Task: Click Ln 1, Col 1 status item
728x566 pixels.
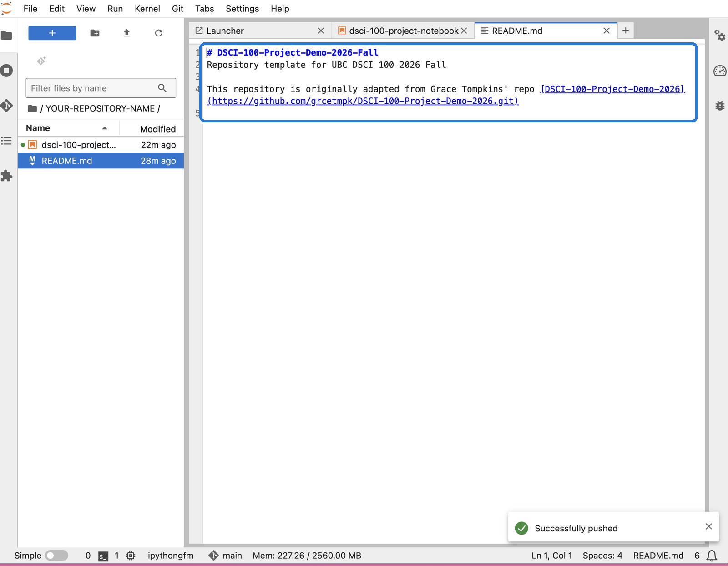Action: click(552, 556)
